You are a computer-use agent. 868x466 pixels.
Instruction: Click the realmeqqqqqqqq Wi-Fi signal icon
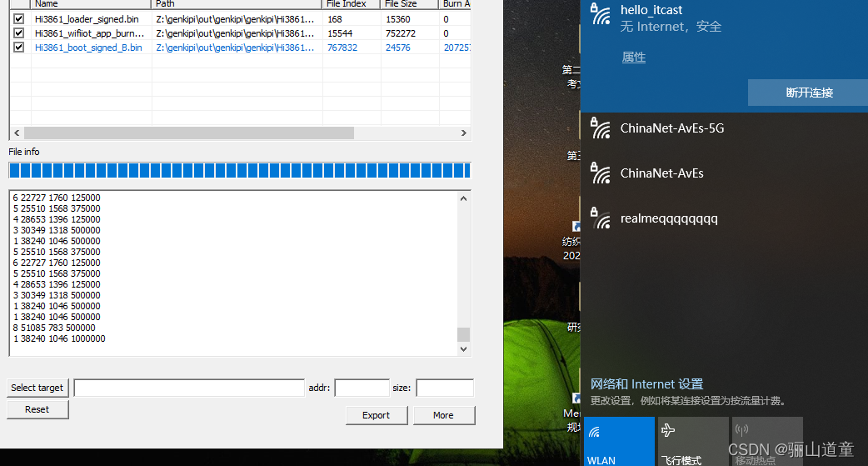600,218
